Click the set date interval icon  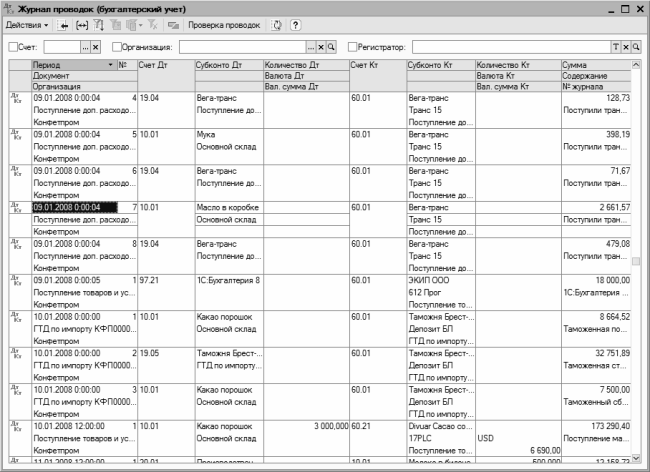point(82,24)
